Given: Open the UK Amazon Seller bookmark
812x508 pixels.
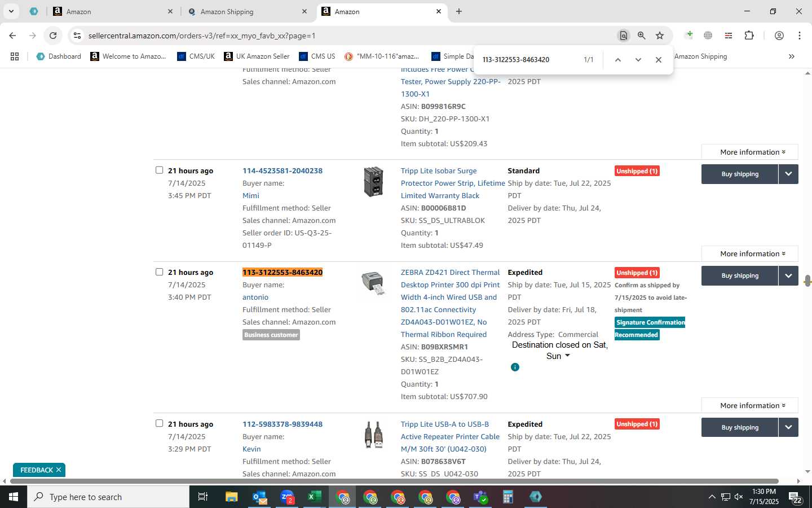Looking at the screenshot, I should tap(257, 56).
